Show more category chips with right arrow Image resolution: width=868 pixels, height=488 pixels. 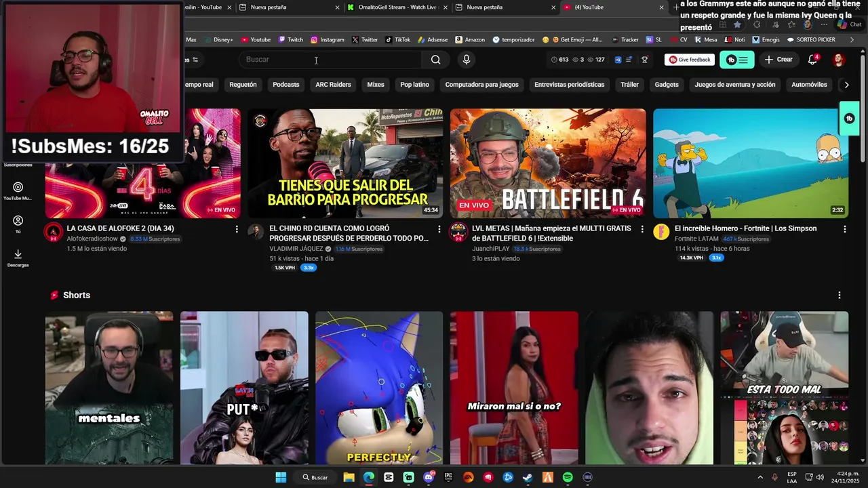point(846,85)
